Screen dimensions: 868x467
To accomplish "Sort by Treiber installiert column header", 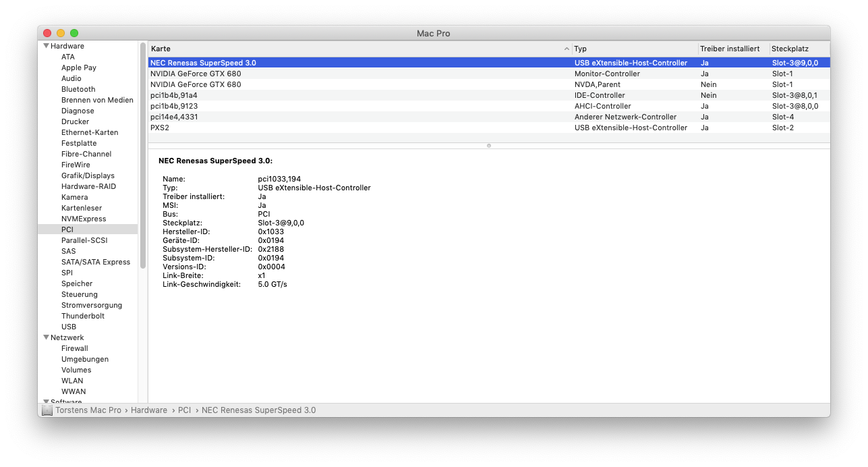I will point(734,49).
